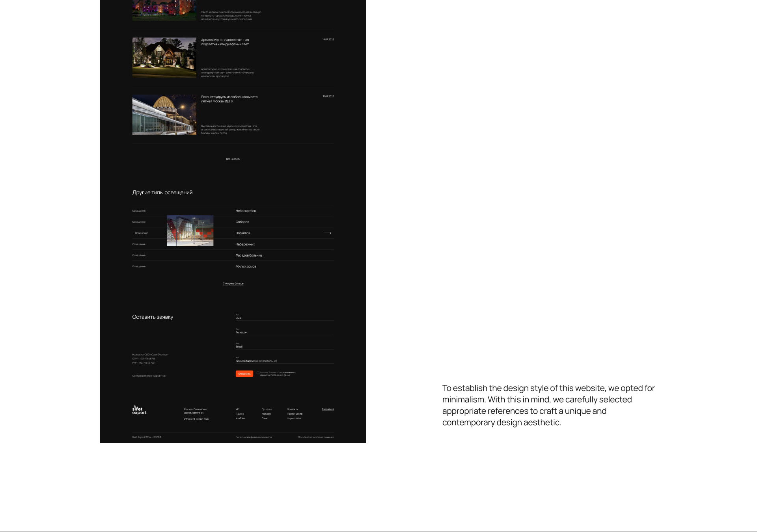The height and width of the screenshot is (532, 757).
Task: Open the Набережных lighting type
Action: 245,244
